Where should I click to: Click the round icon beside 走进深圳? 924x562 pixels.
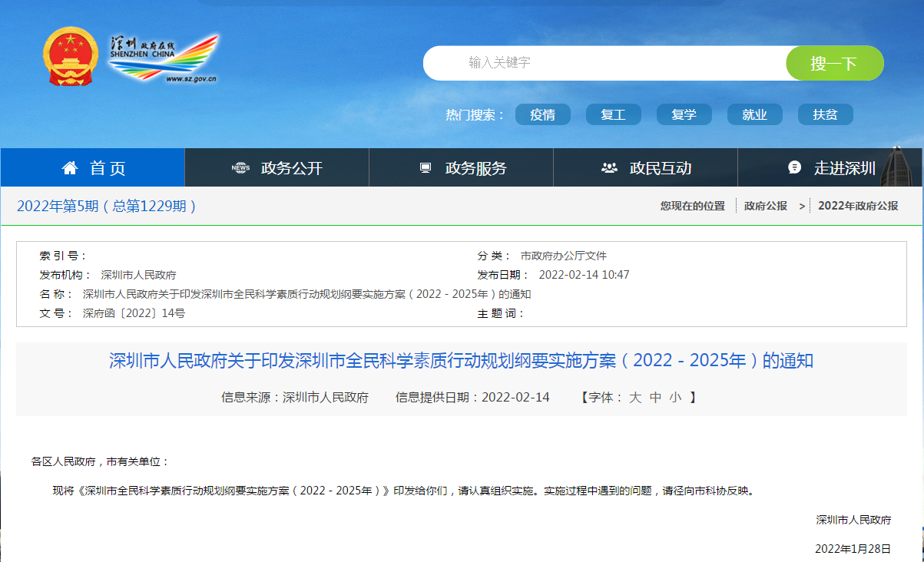795,168
